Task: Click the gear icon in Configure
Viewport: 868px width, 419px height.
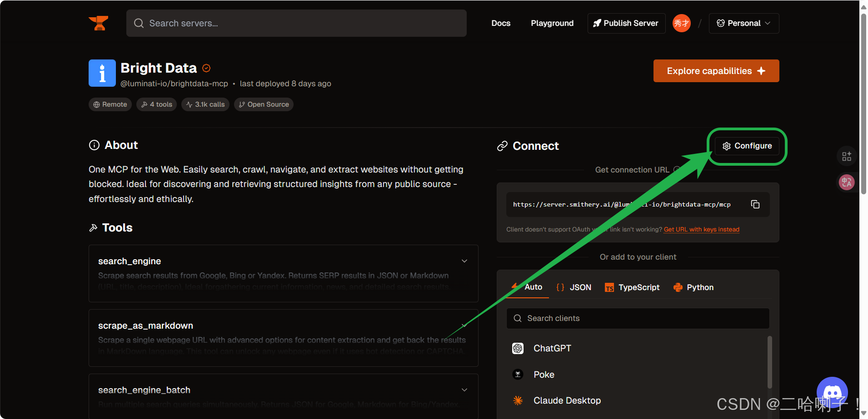Action: pos(727,146)
